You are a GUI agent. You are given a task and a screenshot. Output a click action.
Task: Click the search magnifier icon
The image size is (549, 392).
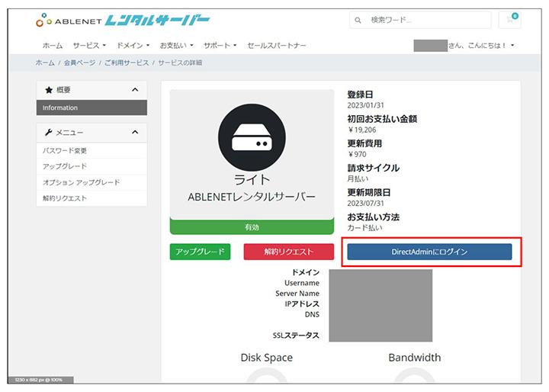tap(358, 20)
